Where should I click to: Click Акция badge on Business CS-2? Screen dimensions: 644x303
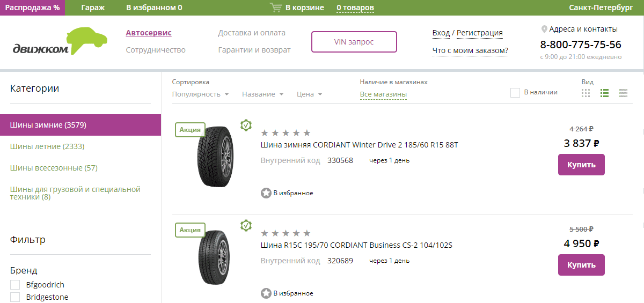190,230
